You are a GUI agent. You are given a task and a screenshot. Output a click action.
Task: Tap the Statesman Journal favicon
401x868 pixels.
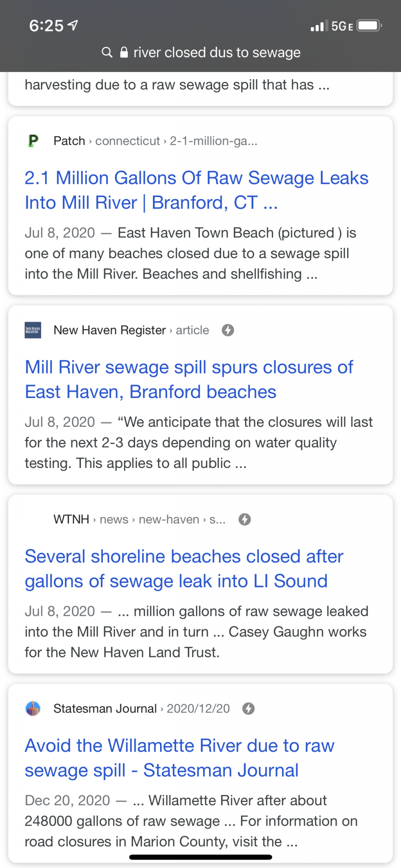pyautogui.click(x=33, y=708)
